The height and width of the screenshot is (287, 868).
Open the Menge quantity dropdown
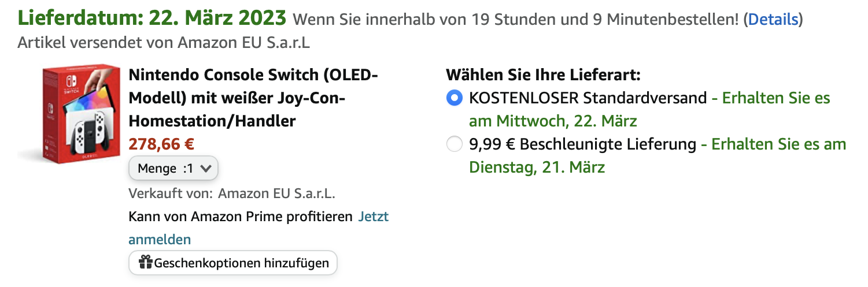pyautogui.click(x=173, y=169)
